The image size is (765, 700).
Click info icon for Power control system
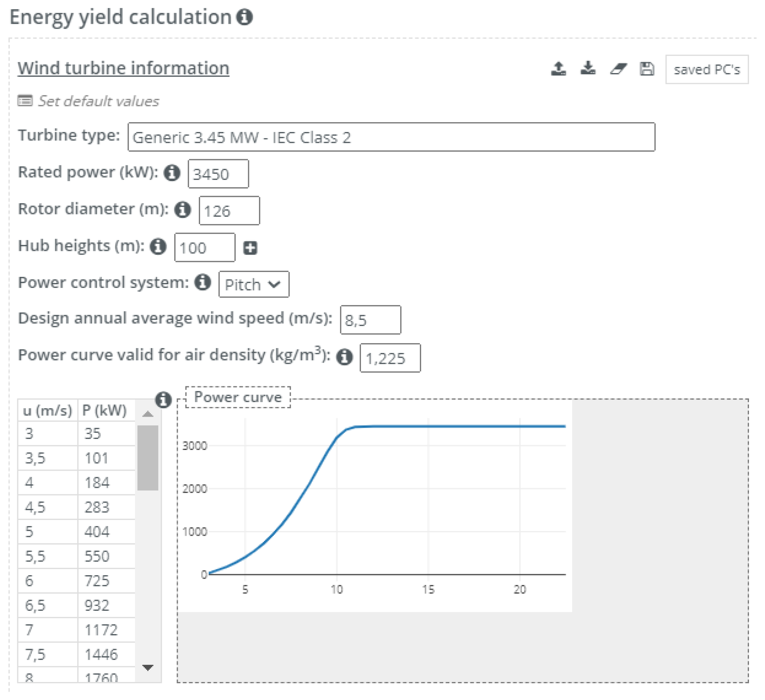tap(203, 283)
